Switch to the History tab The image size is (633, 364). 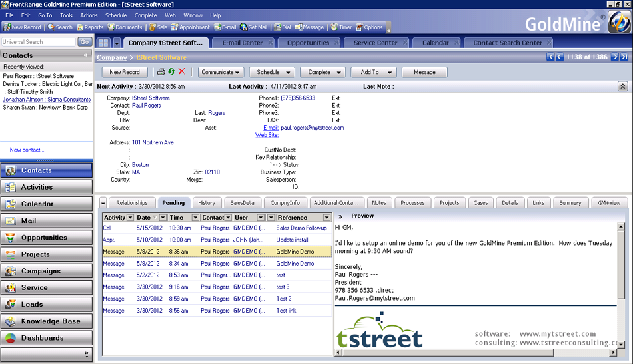207,203
